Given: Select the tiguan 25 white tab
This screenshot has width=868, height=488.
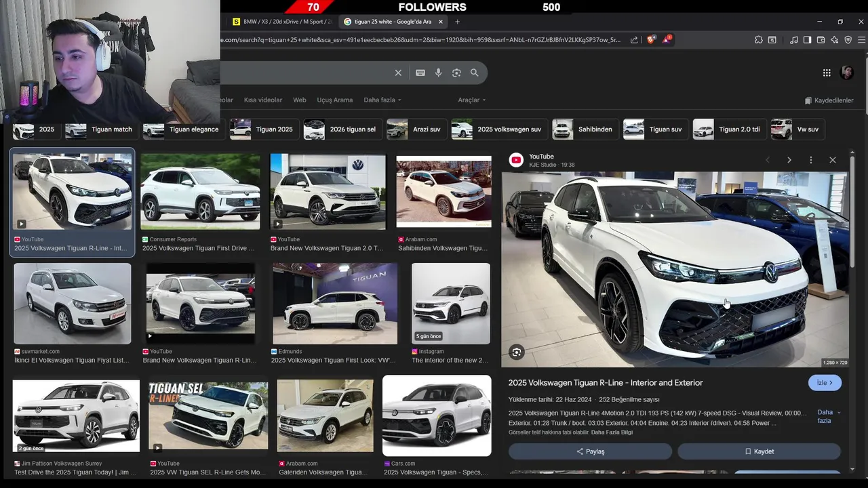Looking at the screenshot, I should [392, 22].
